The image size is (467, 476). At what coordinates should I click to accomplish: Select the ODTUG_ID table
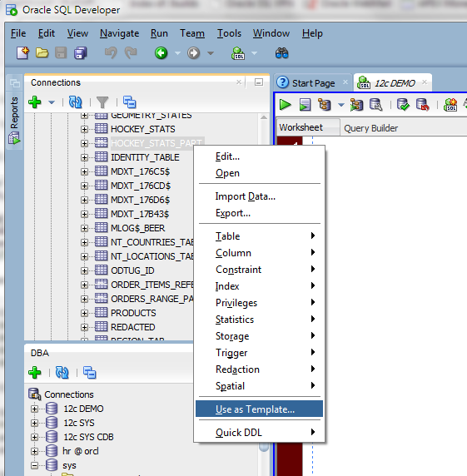[132, 270]
